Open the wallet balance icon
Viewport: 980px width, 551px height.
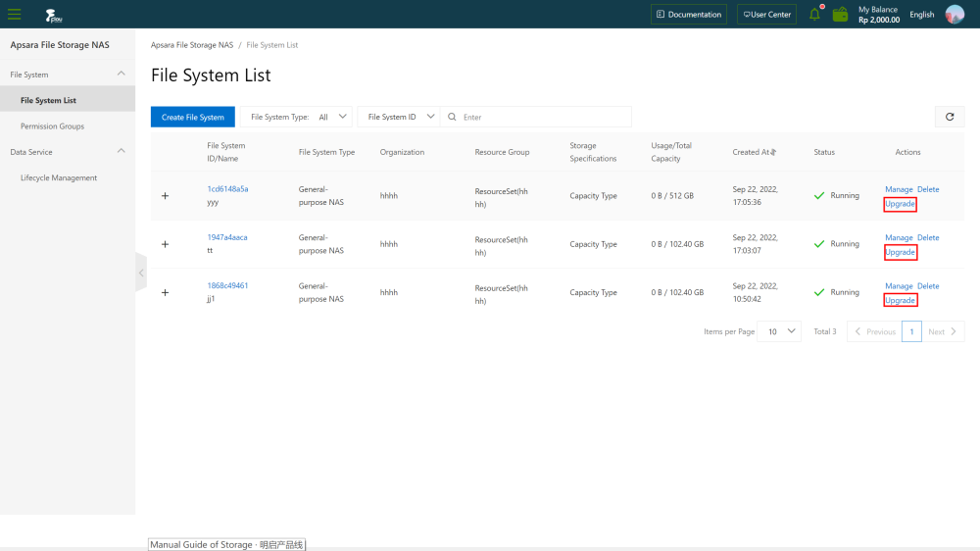coord(840,14)
